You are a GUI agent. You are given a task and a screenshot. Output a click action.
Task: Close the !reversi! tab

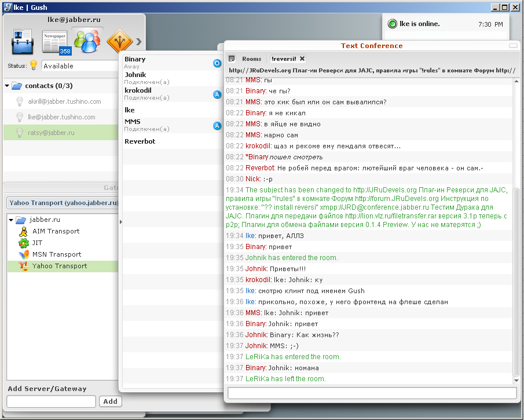302,59
